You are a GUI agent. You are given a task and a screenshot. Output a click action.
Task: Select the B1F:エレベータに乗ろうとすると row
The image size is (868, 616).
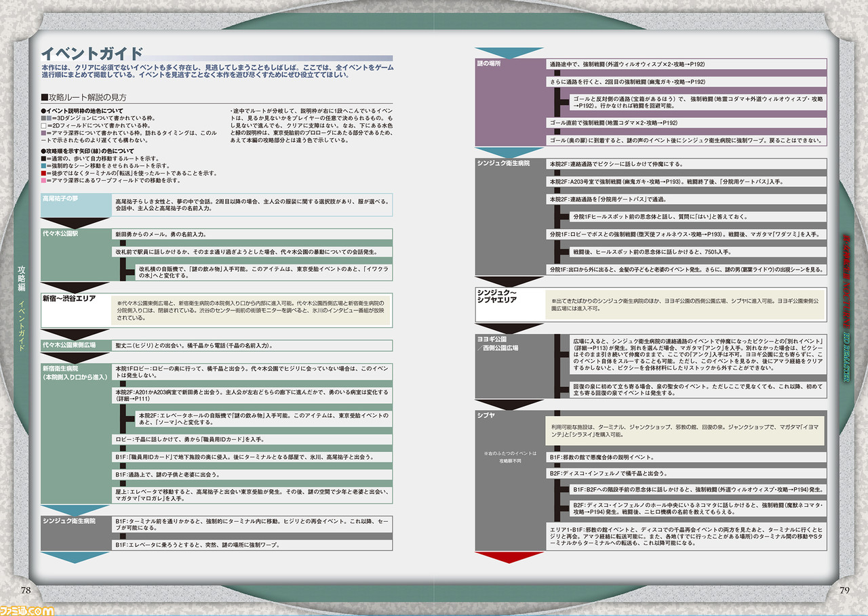(x=252, y=544)
